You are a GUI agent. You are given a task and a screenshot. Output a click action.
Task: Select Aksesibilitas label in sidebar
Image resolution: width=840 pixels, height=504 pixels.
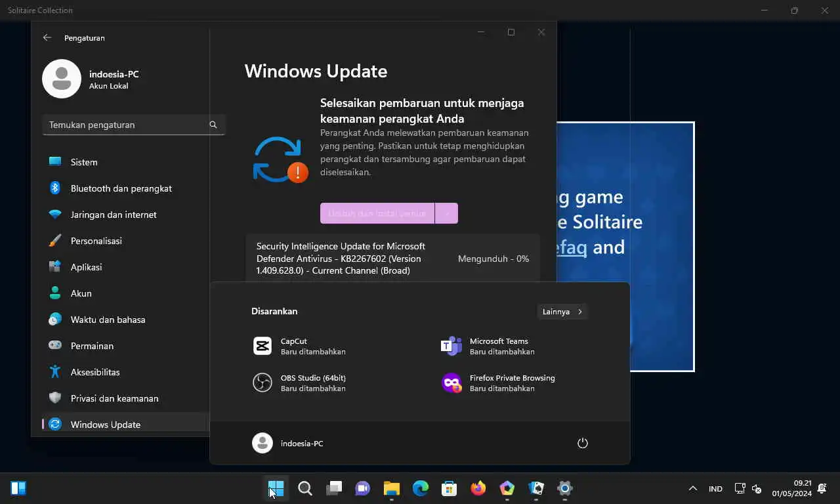coord(95,372)
